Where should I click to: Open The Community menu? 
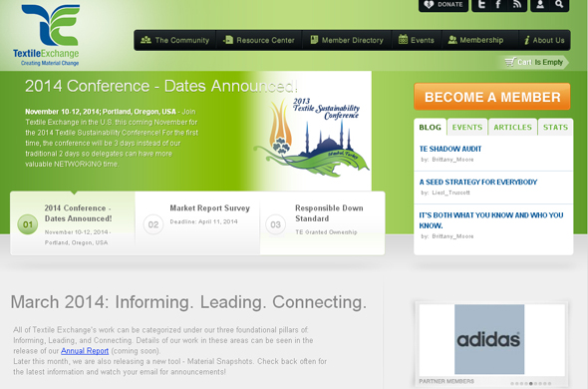click(174, 40)
